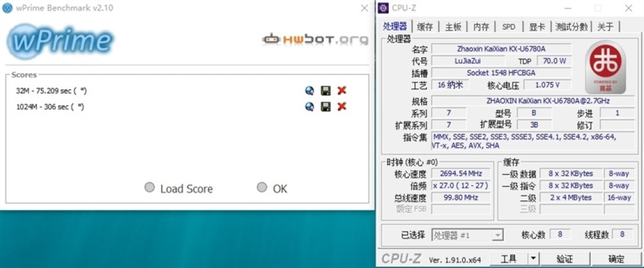The image size is (644, 268).
Task: Click the wPrime title bar app icon
Action: coord(7,8)
